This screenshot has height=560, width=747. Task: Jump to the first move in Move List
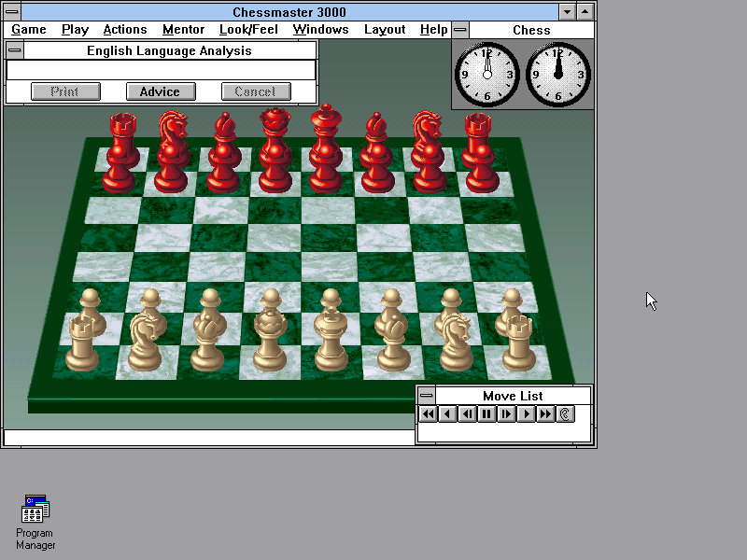point(429,413)
